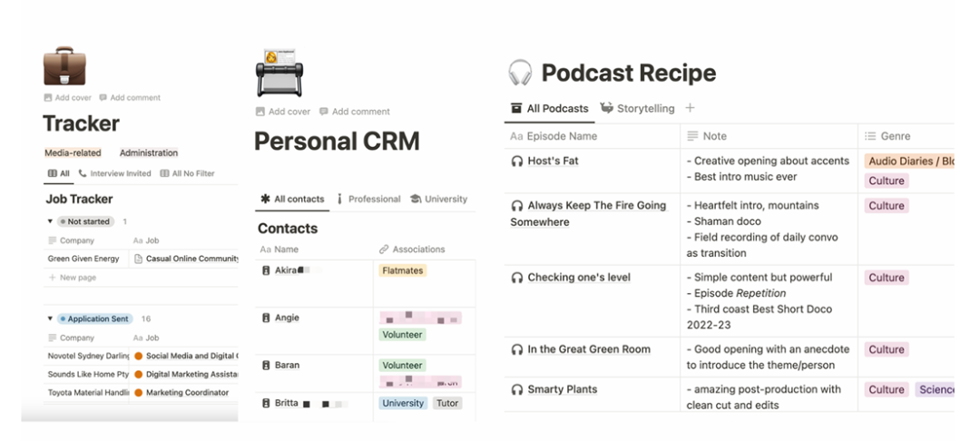Viewport: 980px width, 441px height.
Task: Select the All view tab in Tracker
Action: coord(59,173)
